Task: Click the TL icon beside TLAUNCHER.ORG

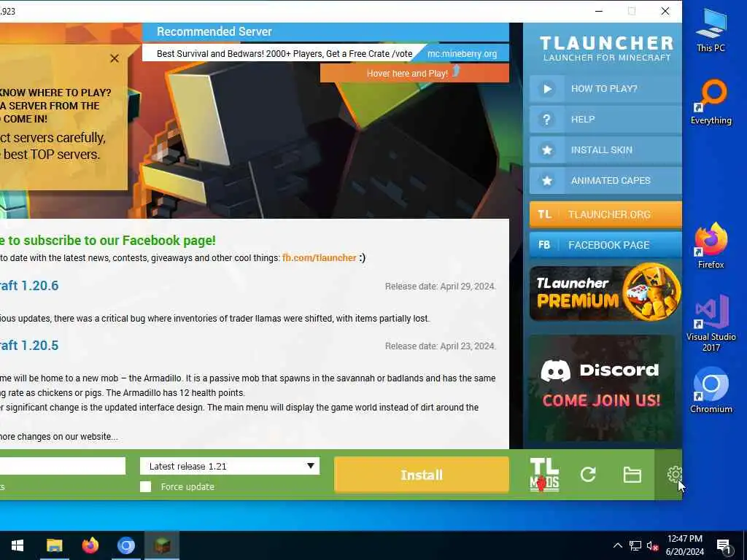Action: 544,214
